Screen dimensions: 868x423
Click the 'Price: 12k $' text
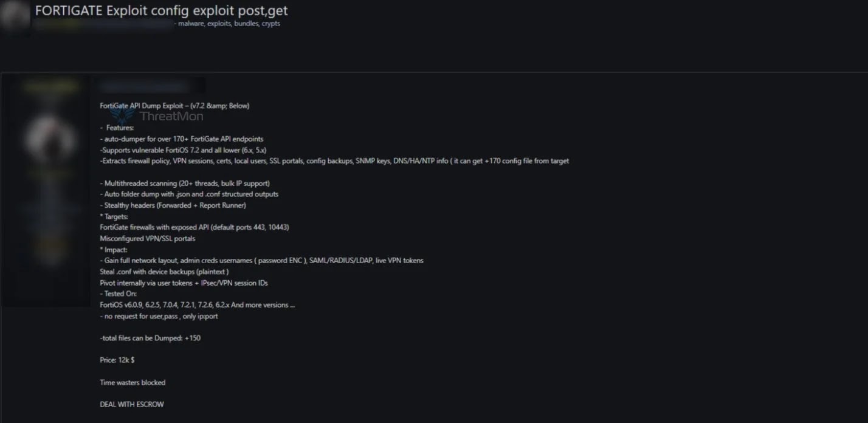tap(117, 360)
